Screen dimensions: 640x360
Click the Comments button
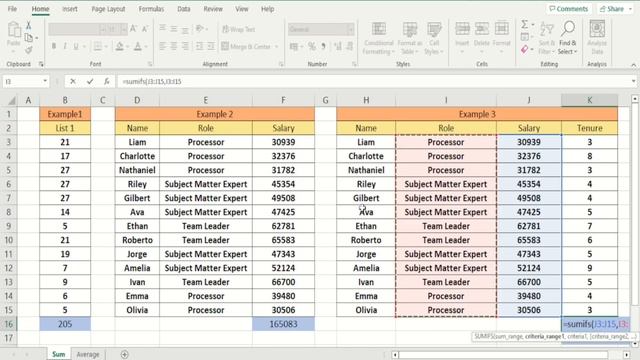pyautogui.click(x=569, y=9)
